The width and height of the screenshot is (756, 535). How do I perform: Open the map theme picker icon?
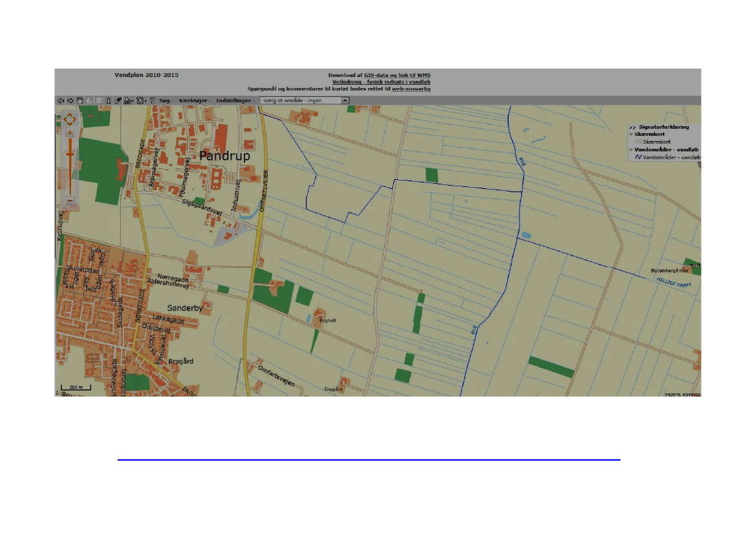[x=140, y=100]
